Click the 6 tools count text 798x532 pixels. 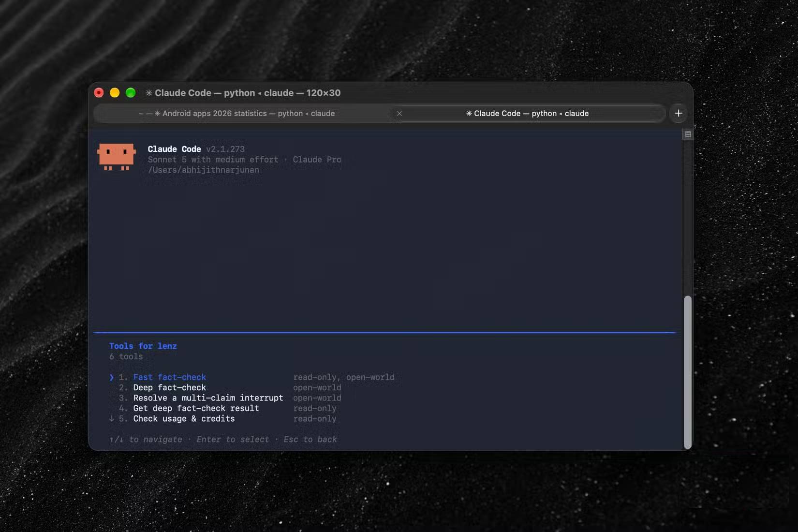(126, 357)
